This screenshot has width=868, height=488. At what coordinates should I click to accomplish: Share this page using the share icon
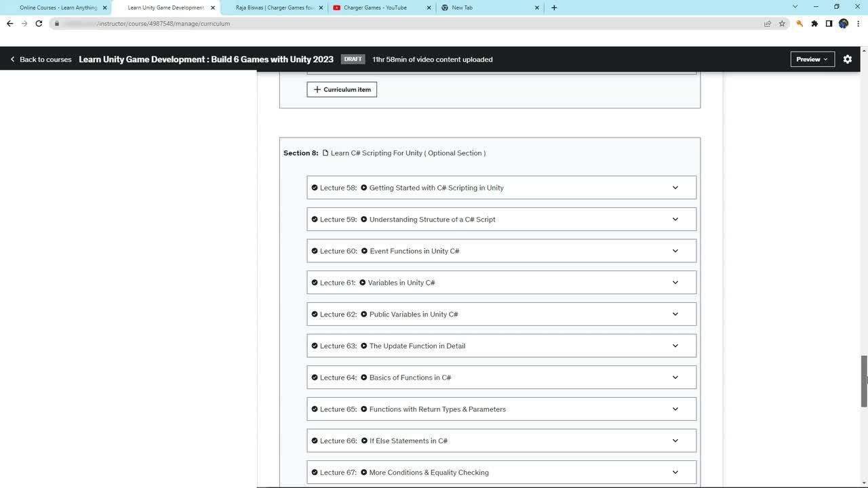(x=768, y=23)
